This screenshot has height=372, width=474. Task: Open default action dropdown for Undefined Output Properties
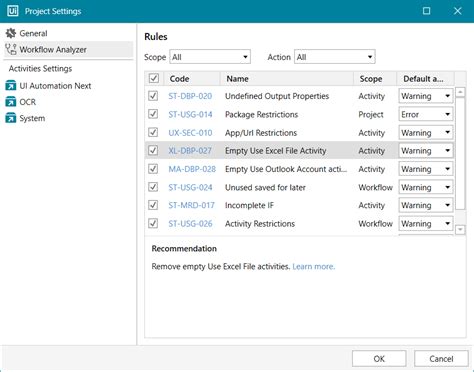pos(426,96)
